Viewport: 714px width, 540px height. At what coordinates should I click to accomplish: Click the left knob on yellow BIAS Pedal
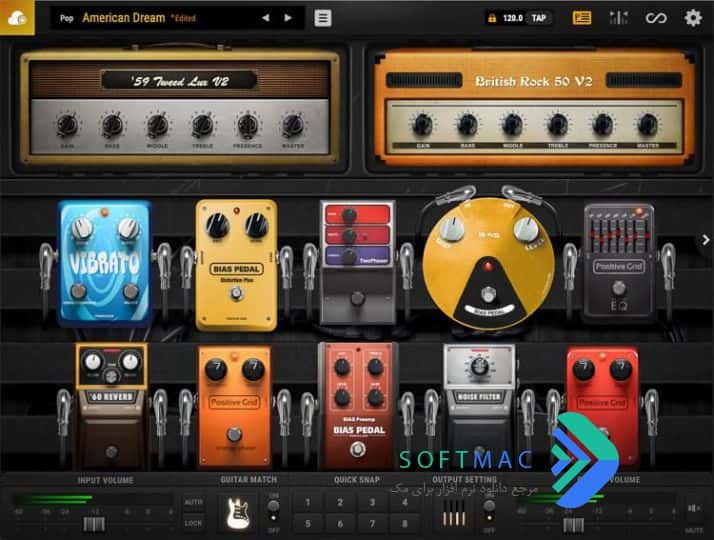click(x=217, y=226)
